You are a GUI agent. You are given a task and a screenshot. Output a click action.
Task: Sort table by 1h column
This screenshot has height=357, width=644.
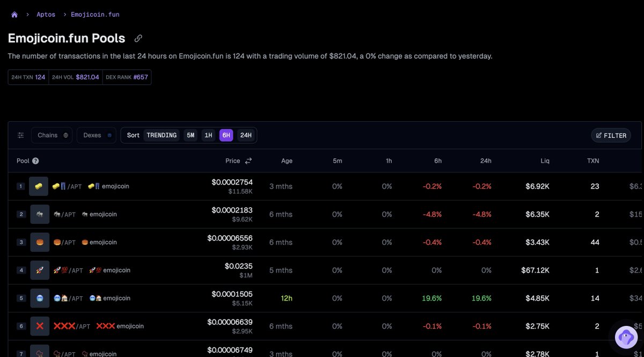point(389,161)
